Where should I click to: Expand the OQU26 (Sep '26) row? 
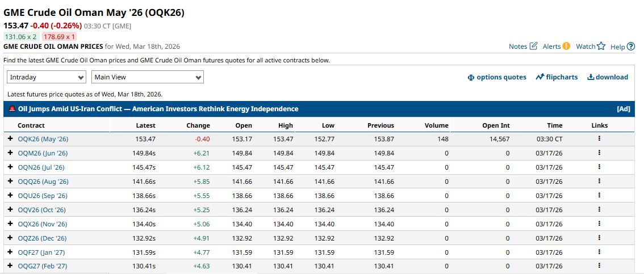pyautogui.click(x=10, y=195)
